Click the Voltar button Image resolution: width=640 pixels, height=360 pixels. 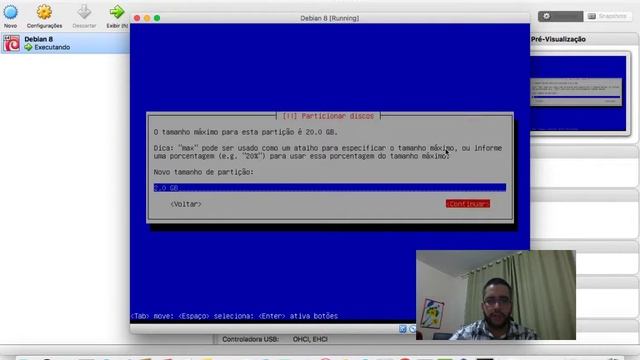[x=186, y=204]
